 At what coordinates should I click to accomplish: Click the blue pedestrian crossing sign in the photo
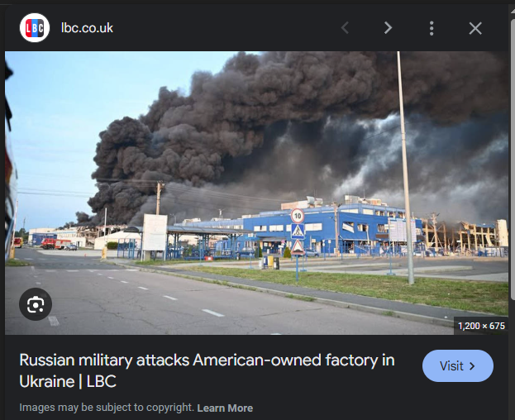pyautogui.click(x=298, y=231)
